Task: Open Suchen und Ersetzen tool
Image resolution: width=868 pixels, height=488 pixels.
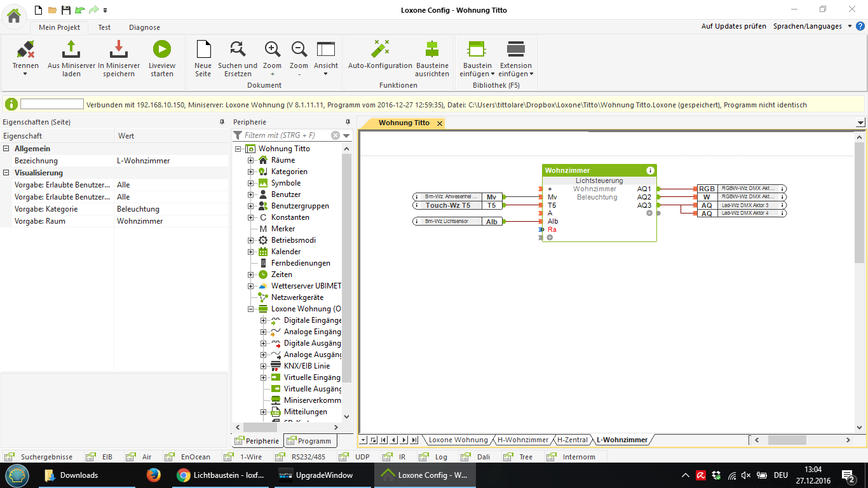Action: 238,50
